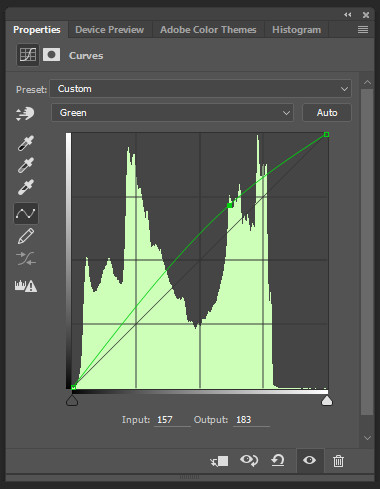The image size is (380, 489).
Task: Toggle adjustment layer visibility eye
Action: point(310,461)
